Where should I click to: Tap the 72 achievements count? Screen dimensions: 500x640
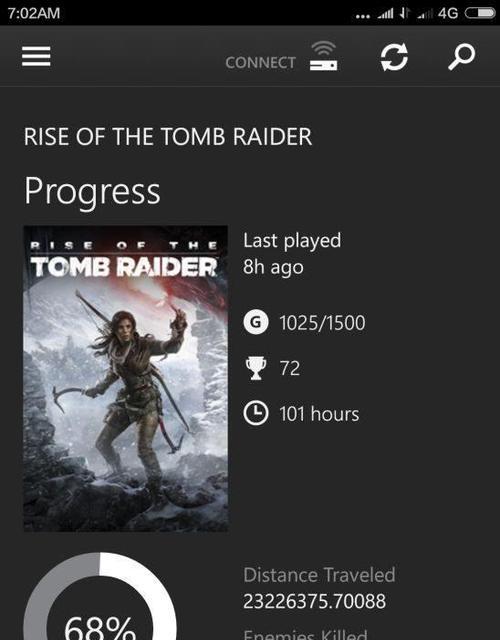pos(290,368)
